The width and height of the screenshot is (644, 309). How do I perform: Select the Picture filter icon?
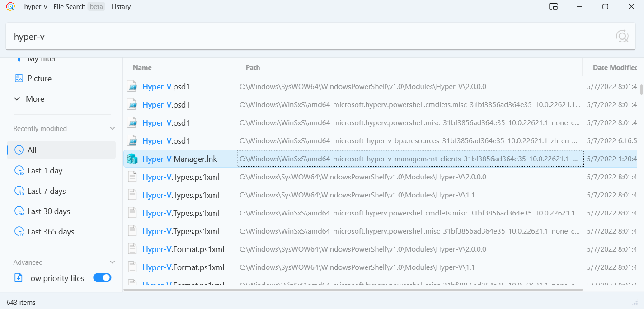click(19, 78)
